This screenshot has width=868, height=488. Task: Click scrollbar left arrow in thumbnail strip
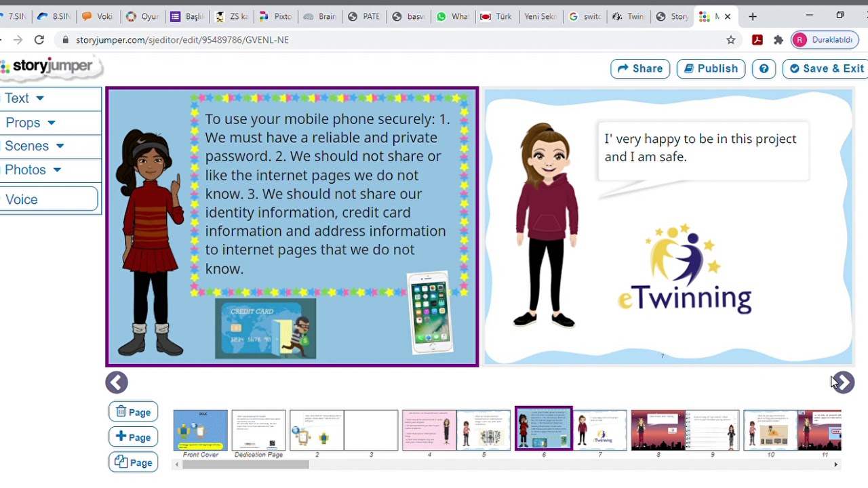pos(176,464)
